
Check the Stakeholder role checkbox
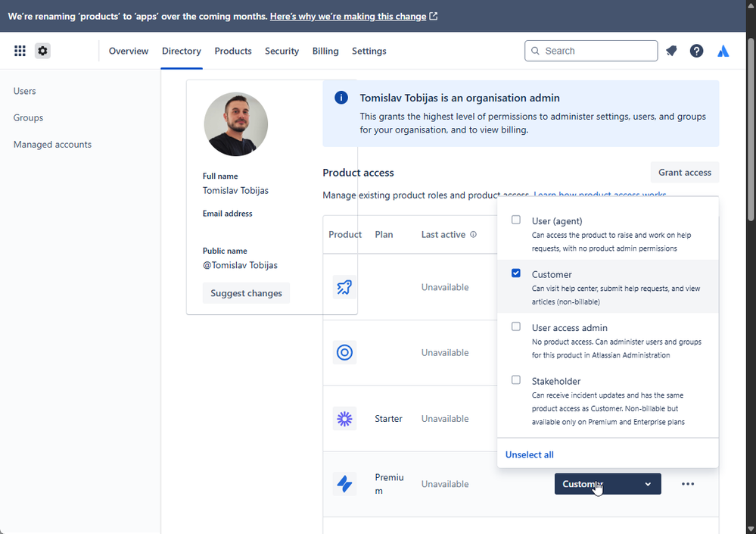pyautogui.click(x=516, y=380)
